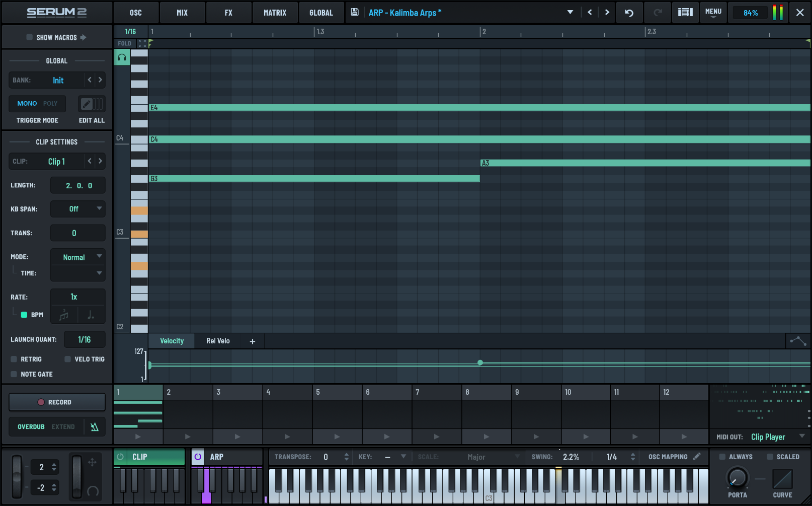Switch trigger mode to POLY
The image size is (812, 506).
(x=50, y=104)
